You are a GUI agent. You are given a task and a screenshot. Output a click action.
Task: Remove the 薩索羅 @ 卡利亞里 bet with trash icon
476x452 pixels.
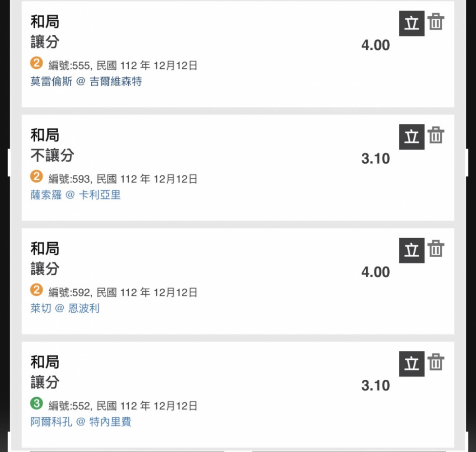[x=436, y=135]
